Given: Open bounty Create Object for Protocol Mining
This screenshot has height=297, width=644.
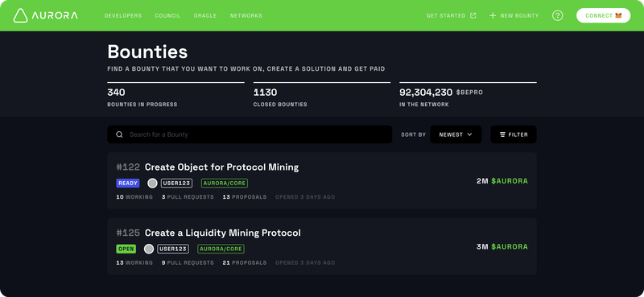Looking at the screenshot, I should (x=222, y=167).
